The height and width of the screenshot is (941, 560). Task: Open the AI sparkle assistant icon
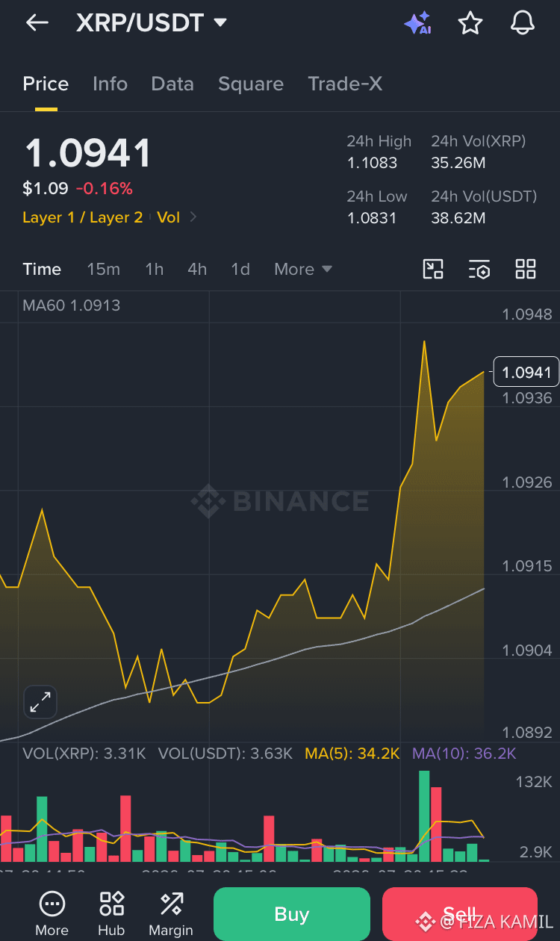pos(418,23)
